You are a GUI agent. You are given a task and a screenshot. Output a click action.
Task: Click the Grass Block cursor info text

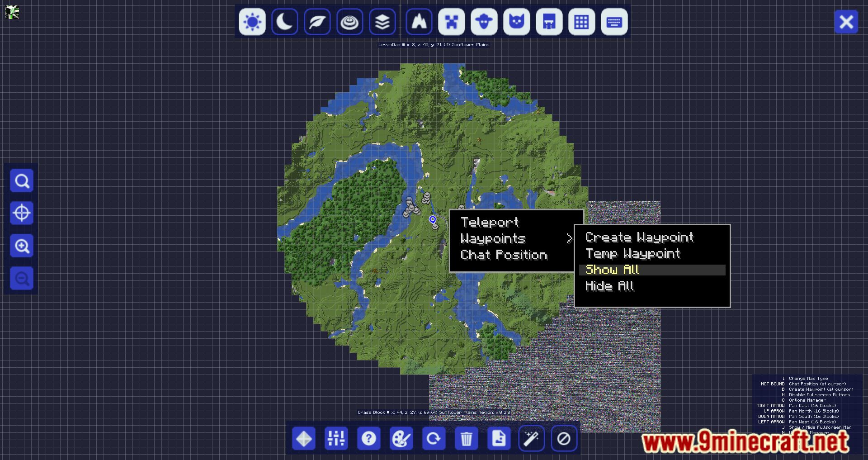pyautogui.click(x=434, y=413)
